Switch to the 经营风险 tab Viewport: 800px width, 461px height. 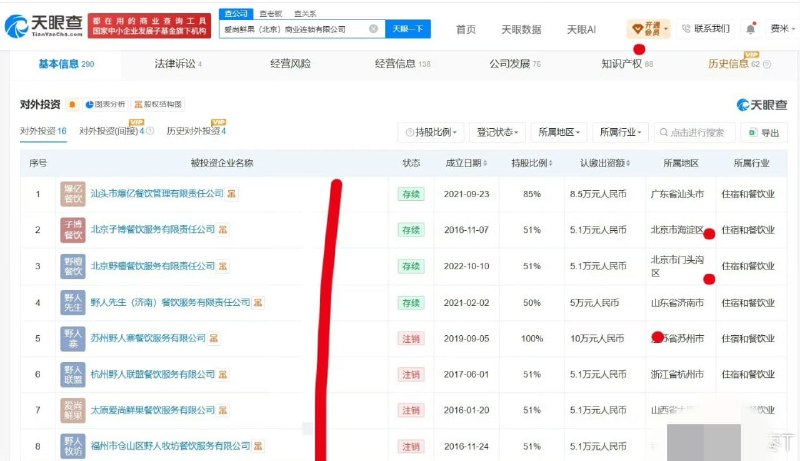point(290,64)
